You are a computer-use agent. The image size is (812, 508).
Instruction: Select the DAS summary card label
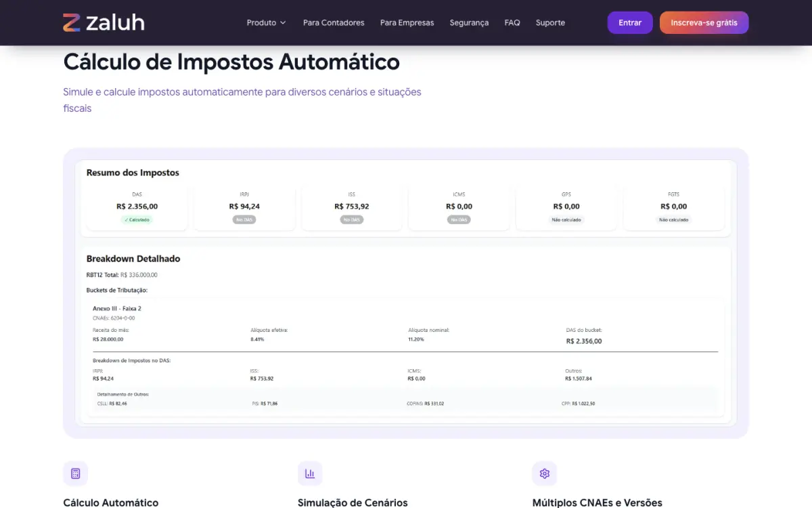(x=137, y=194)
